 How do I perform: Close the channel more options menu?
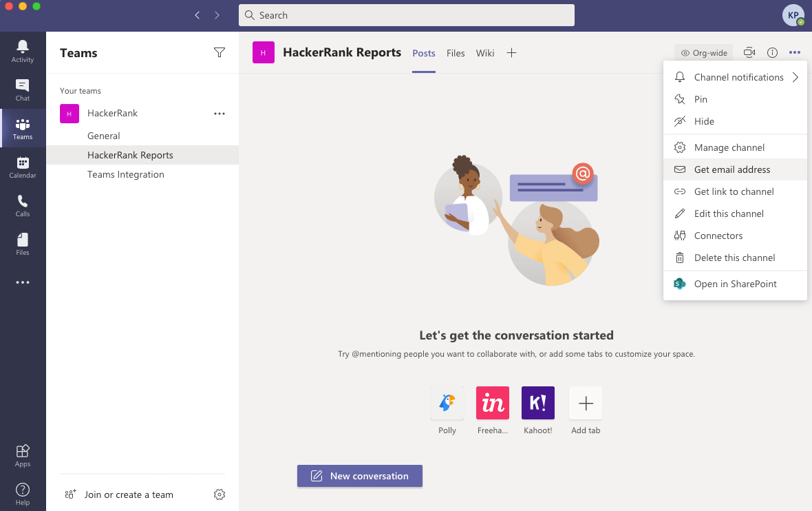pos(795,52)
